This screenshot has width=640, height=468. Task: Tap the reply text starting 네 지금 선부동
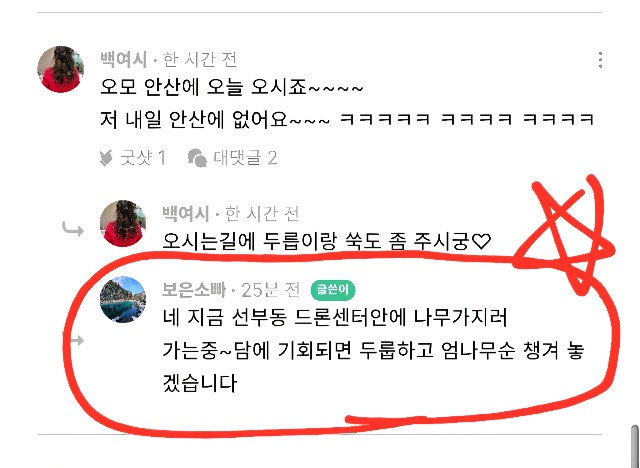click(373, 350)
